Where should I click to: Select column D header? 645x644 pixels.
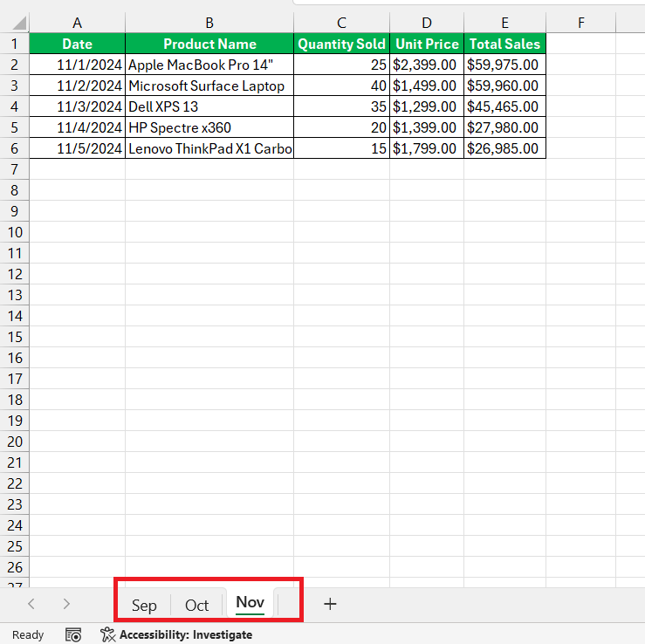pos(427,23)
